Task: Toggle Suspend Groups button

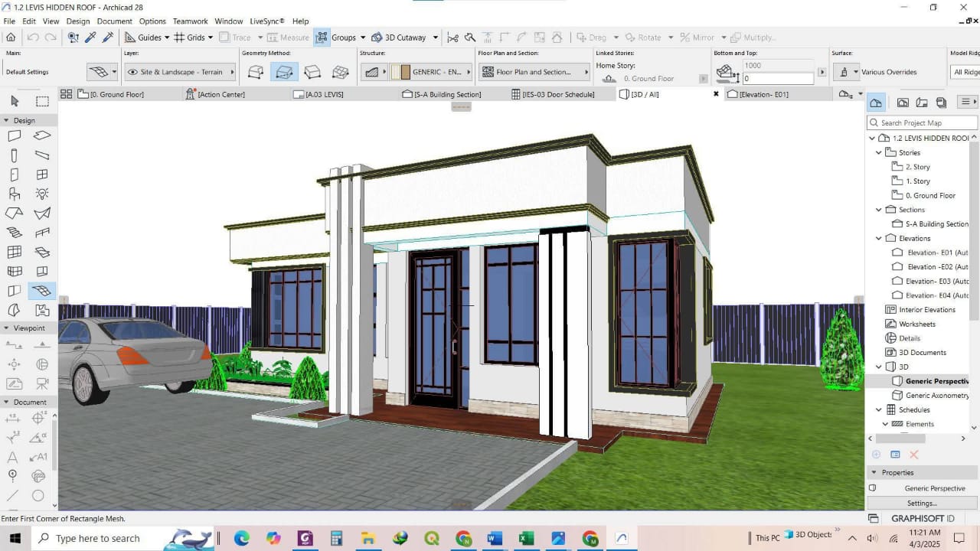Action: click(322, 37)
